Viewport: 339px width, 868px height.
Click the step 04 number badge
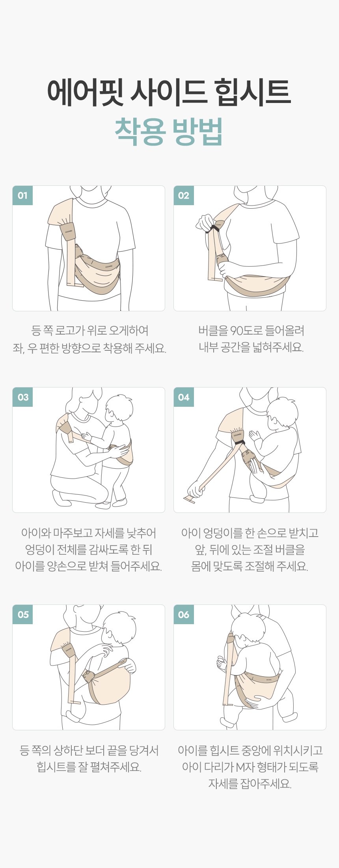click(x=184, y=397)
